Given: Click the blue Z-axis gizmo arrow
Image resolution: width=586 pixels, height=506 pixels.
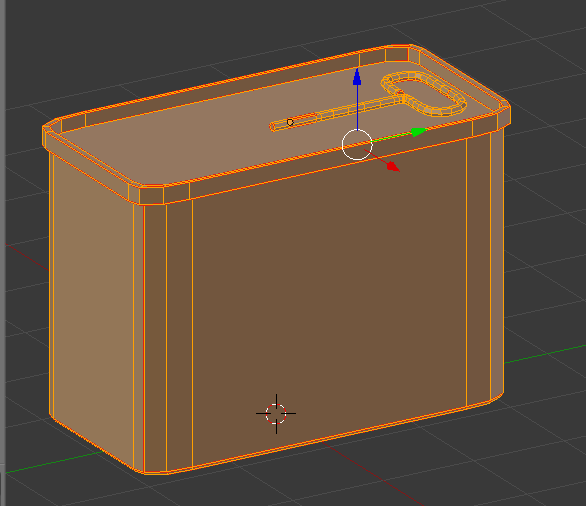Looking at the screenshot, I should click(x=357, y=77).
